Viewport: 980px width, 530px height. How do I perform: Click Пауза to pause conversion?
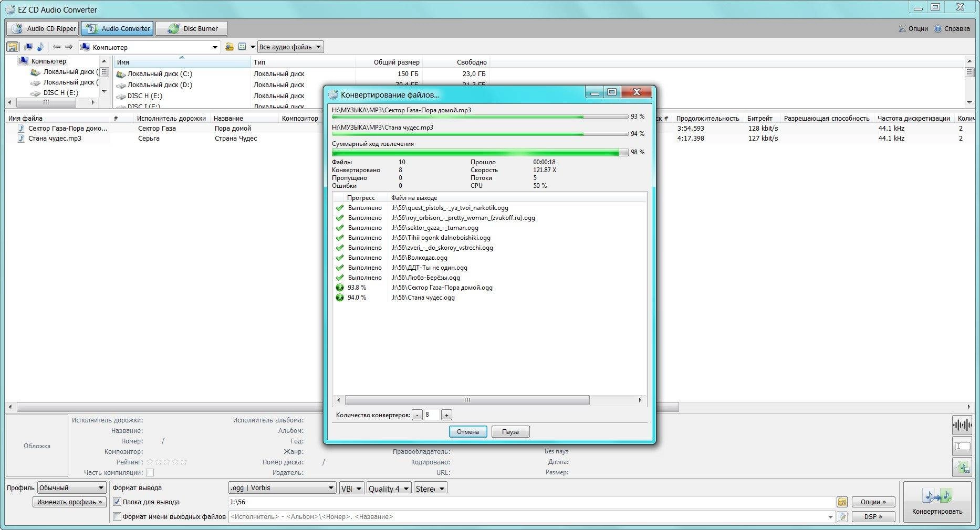pyautogui.click(x=510, y=432)
